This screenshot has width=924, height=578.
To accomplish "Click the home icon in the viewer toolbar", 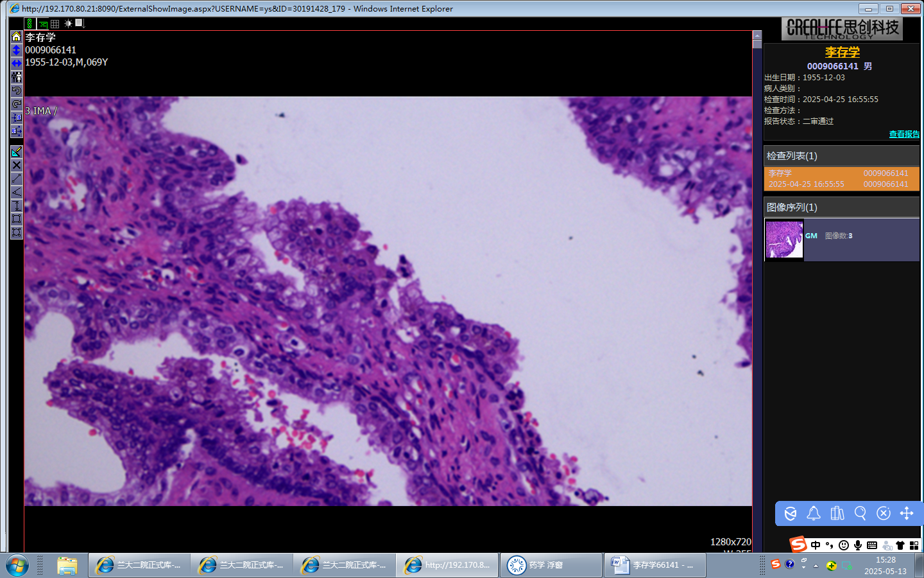I will click(17, 37).
